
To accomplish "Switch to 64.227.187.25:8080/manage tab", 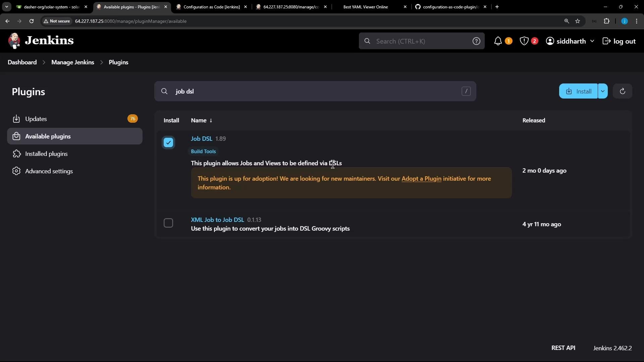I will click(291, 7).
